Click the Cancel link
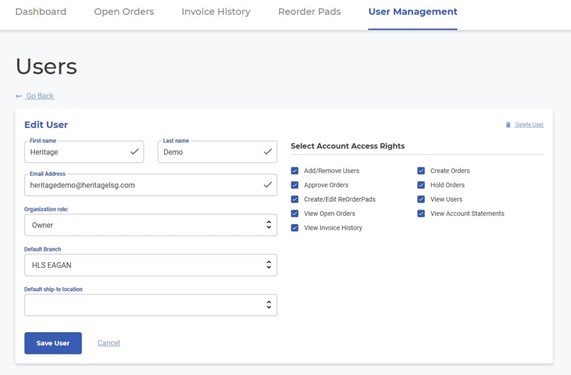 tap(109, 343)
